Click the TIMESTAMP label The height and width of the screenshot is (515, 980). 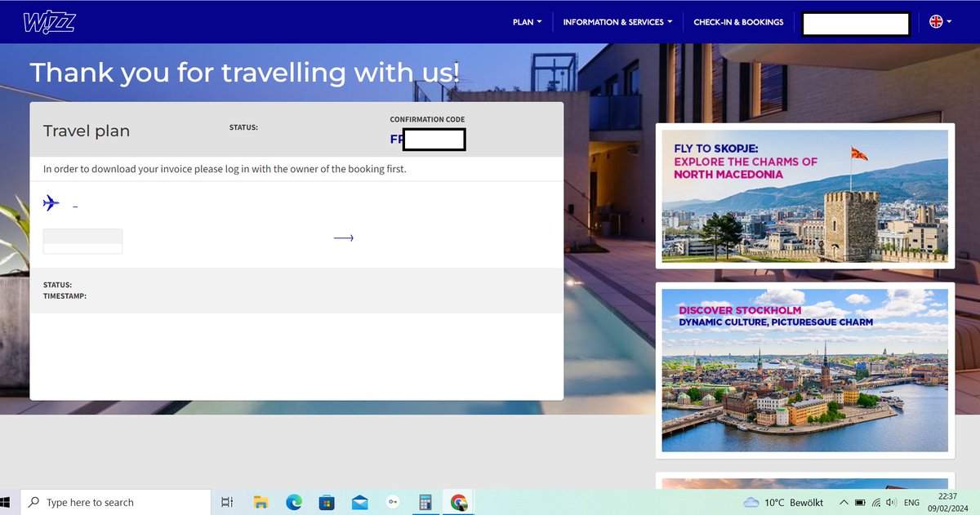tap(65, 296)
